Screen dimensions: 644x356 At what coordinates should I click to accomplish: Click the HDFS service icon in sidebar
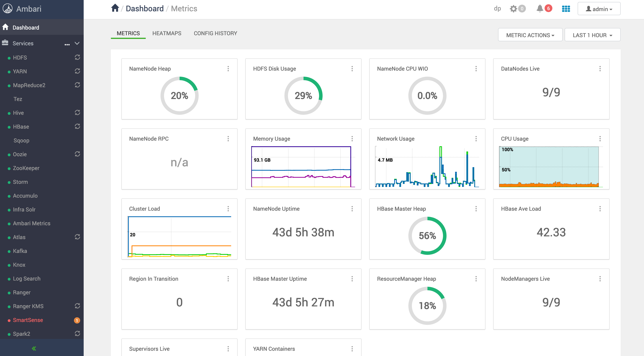[x=10, y=57]
